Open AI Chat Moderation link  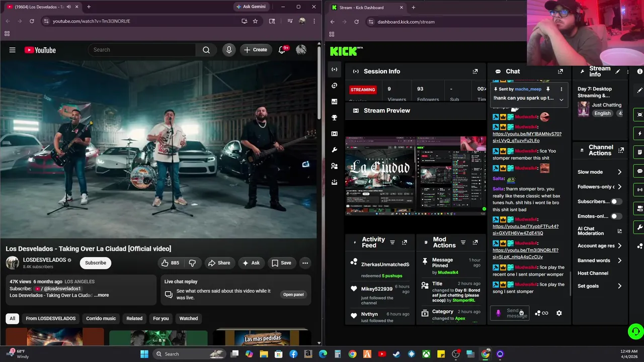point(600,231)
